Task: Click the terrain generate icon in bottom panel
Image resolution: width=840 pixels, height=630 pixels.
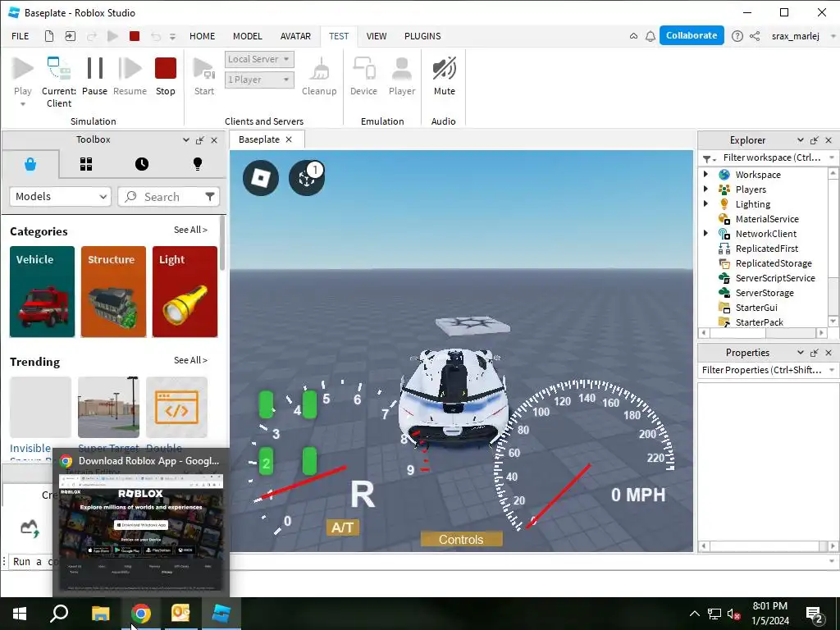Action: pyautogui.click(x=30, y=528)
